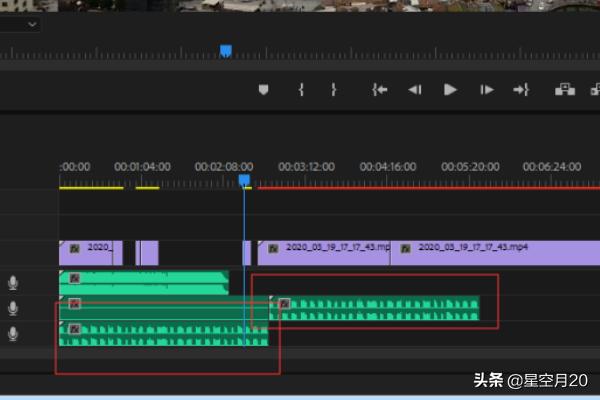Select the first audio track green clip
600x400 pixels.
pyautogui.click(x=144, y=283)
